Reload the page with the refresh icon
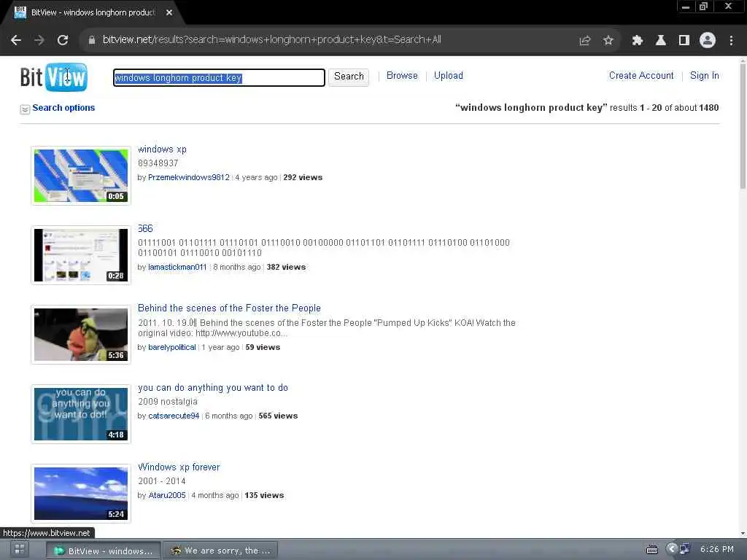 tap(63, 41)
